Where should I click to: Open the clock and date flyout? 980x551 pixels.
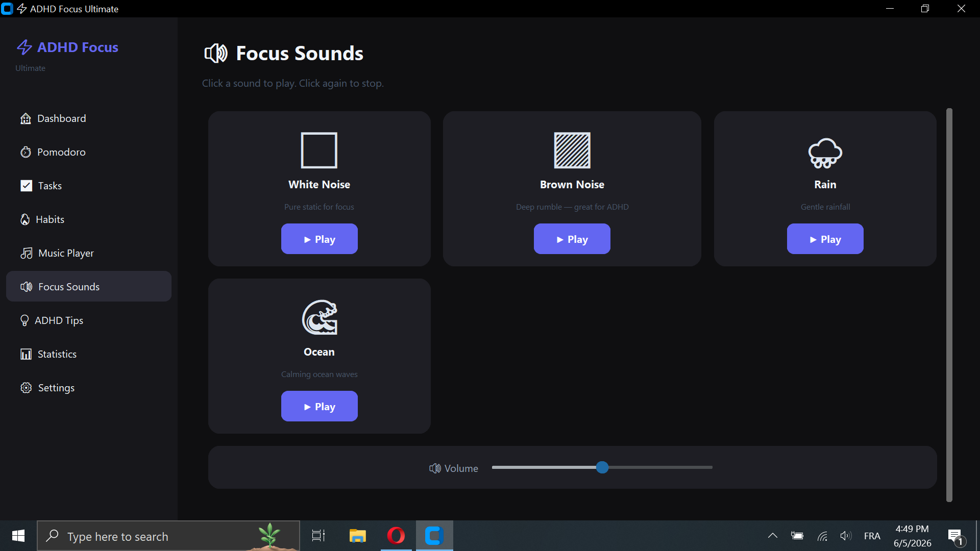tap(912, 536)
